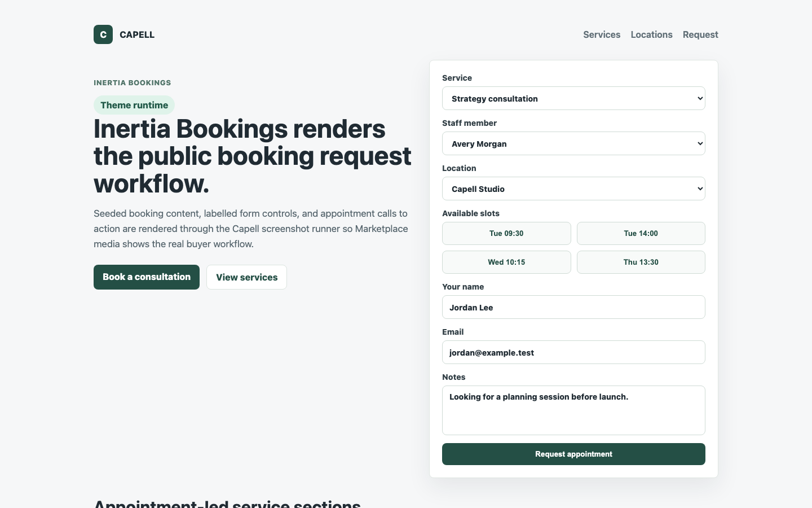Open the Service dropdown showing Strategy consultation
The height and width of the screenshot is (508, 812).
point(573,98)
